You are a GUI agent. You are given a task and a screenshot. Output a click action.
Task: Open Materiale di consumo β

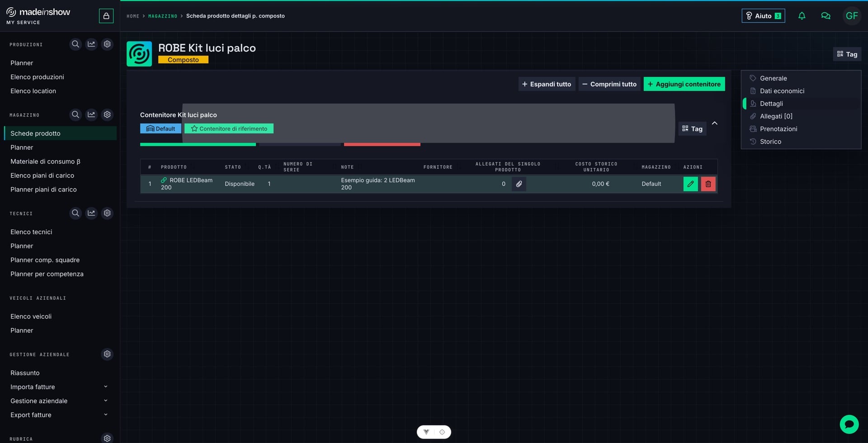click(x=45, y=162)
